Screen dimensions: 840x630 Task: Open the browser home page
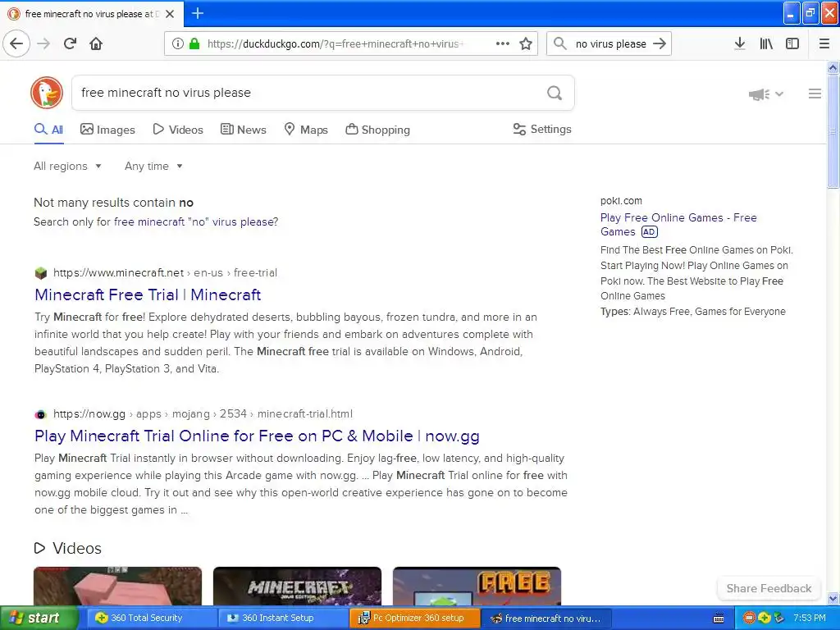click(96, 43)
